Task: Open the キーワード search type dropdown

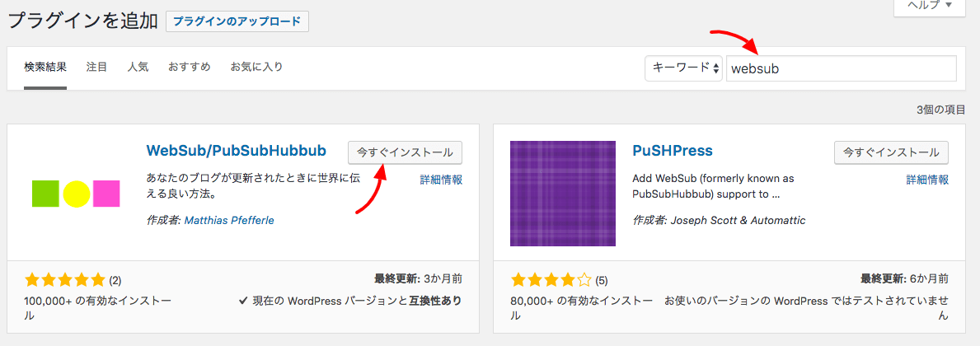Action: pos(684,68)
